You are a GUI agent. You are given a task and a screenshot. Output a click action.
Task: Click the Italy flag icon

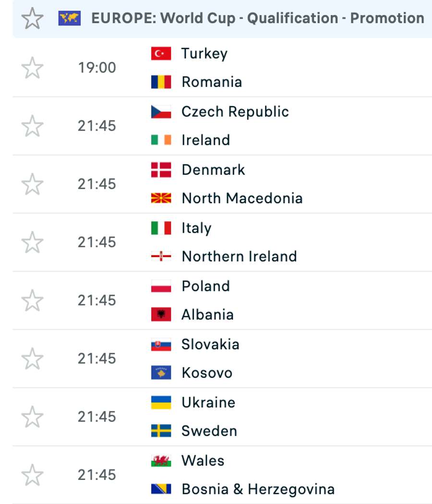pyautogui.click(x=160, y=228)
